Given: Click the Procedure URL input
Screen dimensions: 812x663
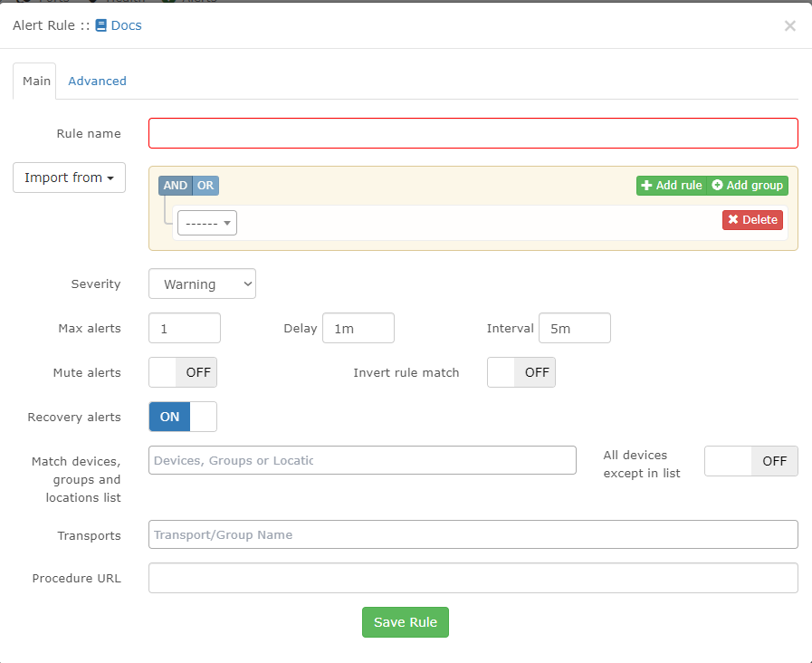Looking at the screenshot, I should pyautogui.click(x=473, y=578).
